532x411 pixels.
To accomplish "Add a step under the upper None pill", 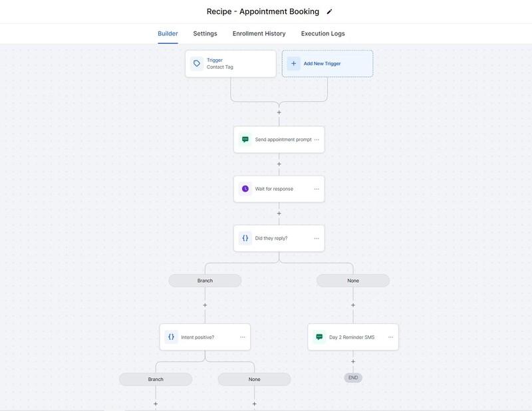I will 353,305.
